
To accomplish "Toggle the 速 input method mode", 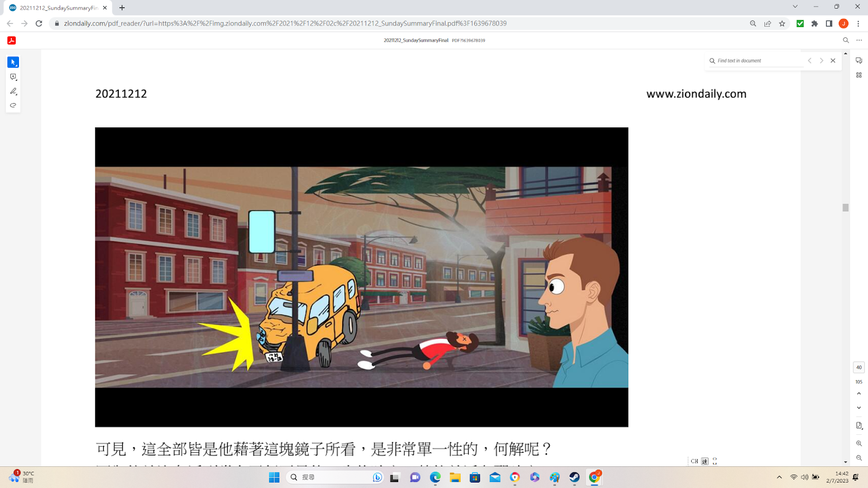I will (x=705, y=461).
